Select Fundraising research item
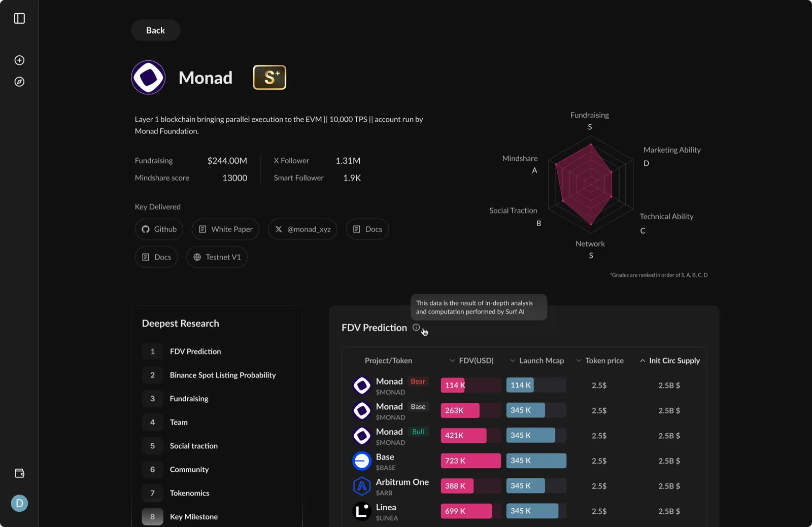This screenshot has width=812, height=527. [x=217, y=399]
